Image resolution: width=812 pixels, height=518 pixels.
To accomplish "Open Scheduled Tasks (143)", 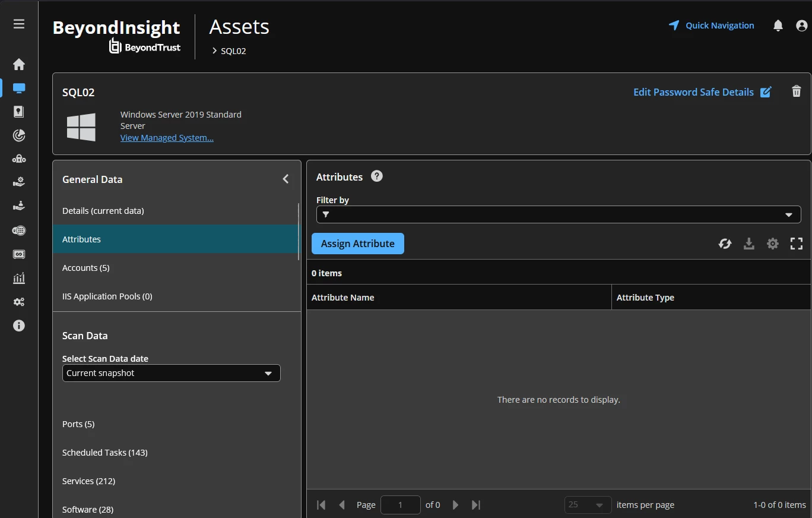I will coord(176,453).
